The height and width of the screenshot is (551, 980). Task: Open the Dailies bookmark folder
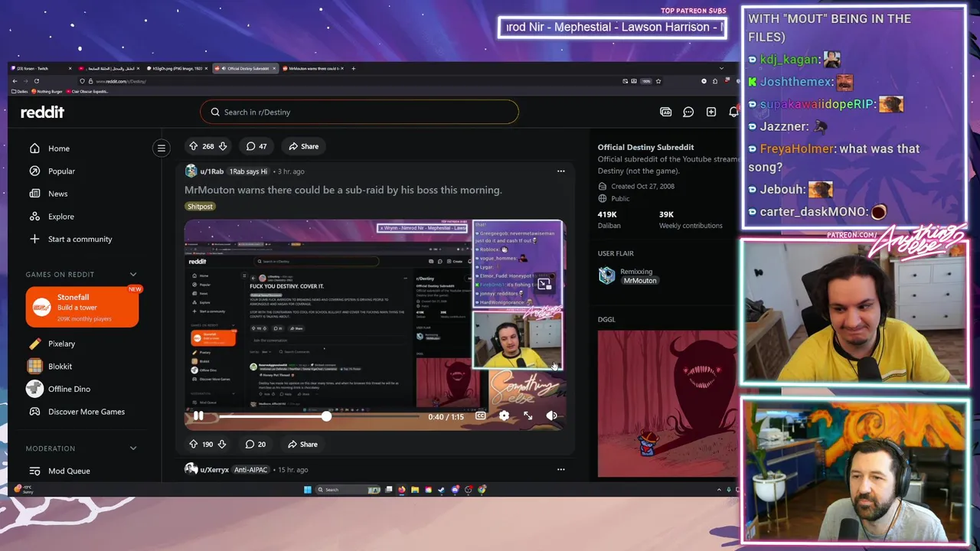tap(21, 91)
